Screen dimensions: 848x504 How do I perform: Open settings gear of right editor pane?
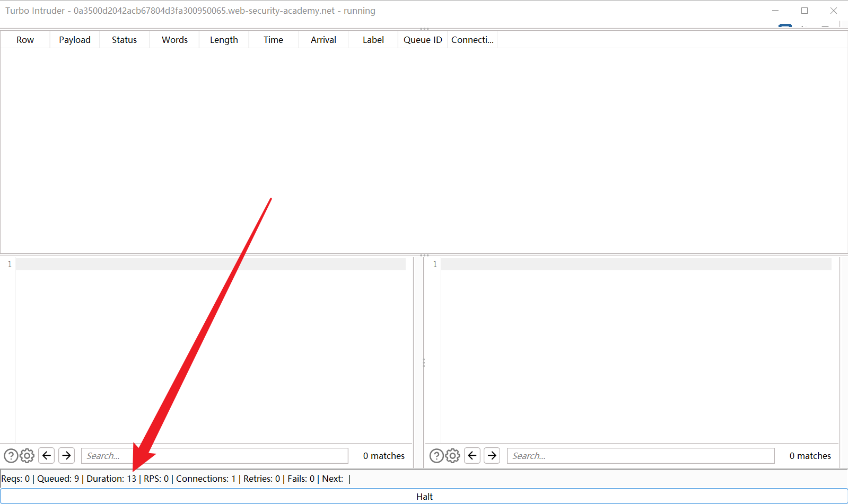452,456
